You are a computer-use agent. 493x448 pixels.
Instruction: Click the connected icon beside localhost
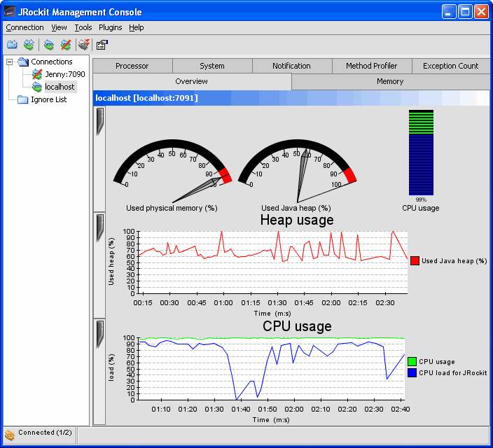(x=37, y=87)
